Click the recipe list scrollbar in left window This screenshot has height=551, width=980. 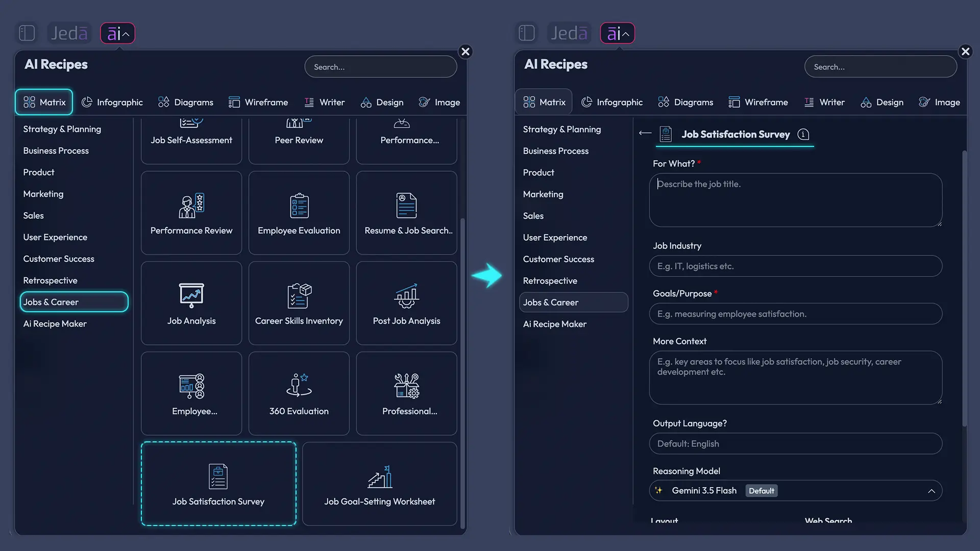point(462,372)
